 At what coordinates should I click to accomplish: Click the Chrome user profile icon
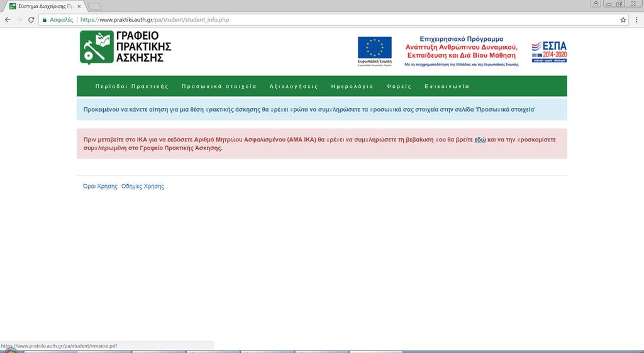tap(596, 4)
